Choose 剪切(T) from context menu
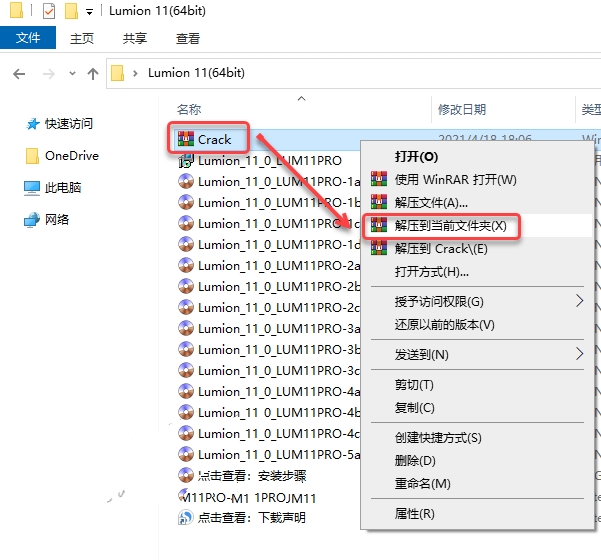This screenshot has width=601, height=560. click(x=478, y=384)
